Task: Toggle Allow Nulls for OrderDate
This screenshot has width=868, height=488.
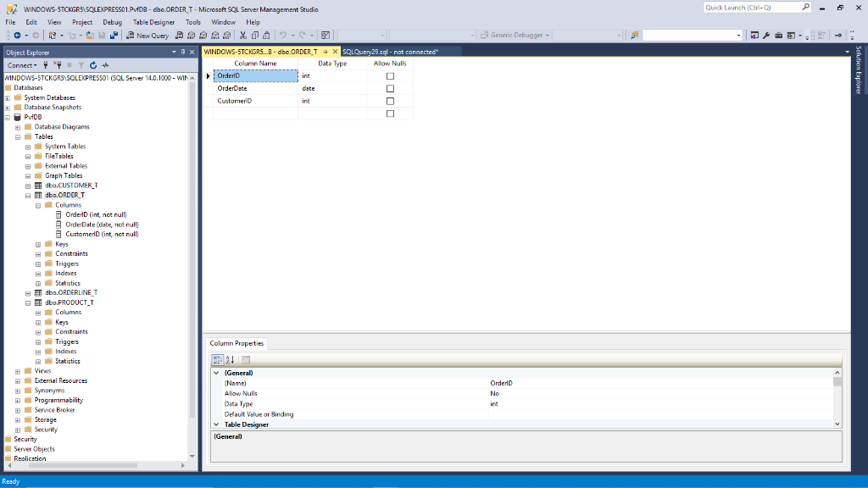Action: click(390, 88)
